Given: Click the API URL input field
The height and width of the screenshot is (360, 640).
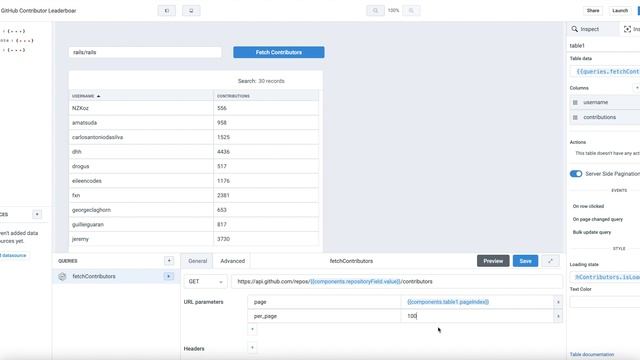Looking at the screenshot, I should point(397,282).
